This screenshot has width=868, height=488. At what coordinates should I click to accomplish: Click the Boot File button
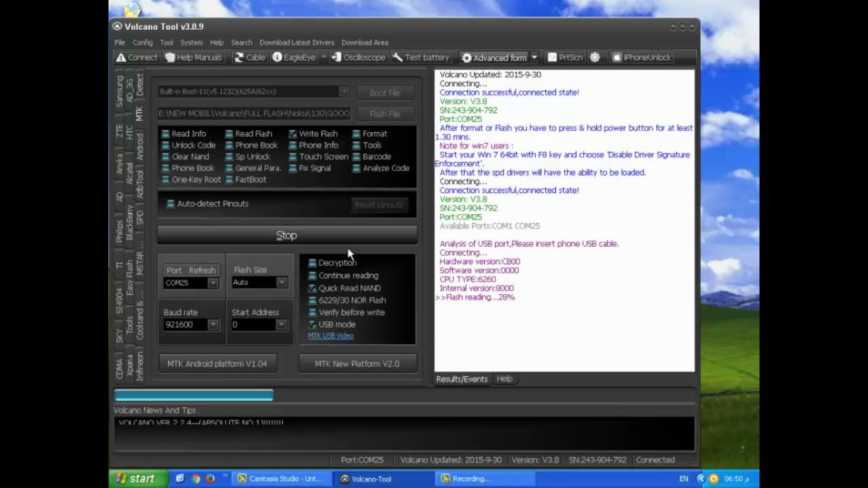[x=384, y=93]
